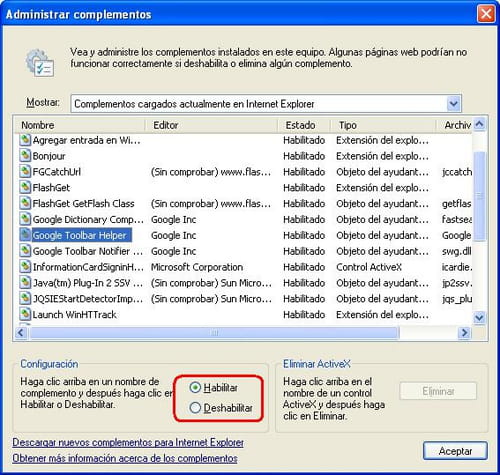
Task: Click the list's scroll right arrow
Action: pyautogui.click(x=464, y=332)
